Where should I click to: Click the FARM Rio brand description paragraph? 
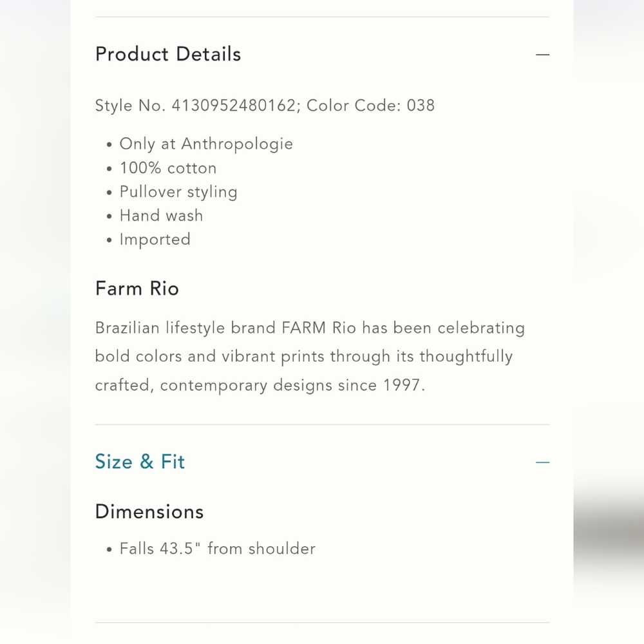click(310, 357)
